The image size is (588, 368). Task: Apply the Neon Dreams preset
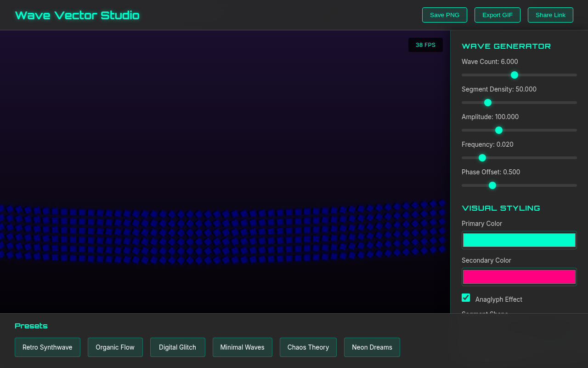pos(372,347)
